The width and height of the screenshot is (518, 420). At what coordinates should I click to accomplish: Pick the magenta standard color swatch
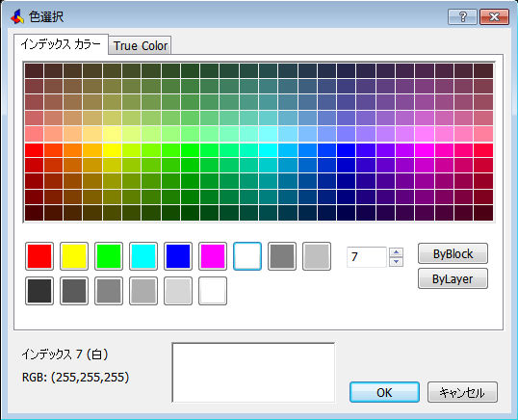click(x=213, y=256)
